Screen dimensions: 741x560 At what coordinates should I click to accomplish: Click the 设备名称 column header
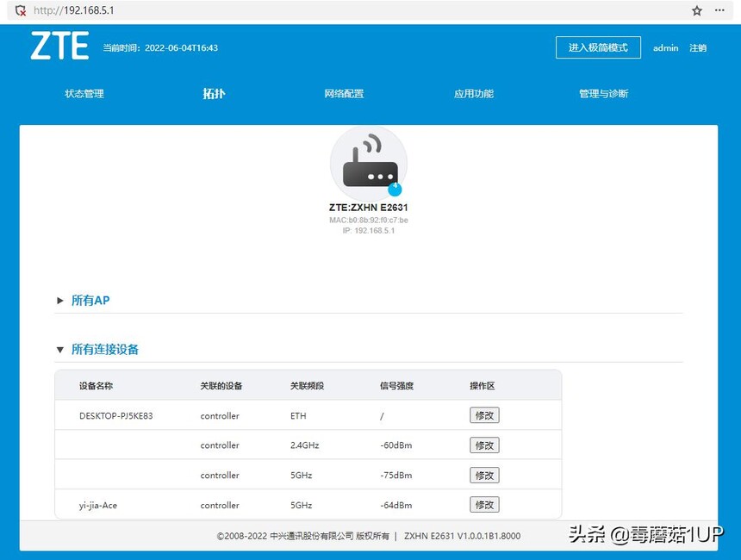(x=96, y=386)
